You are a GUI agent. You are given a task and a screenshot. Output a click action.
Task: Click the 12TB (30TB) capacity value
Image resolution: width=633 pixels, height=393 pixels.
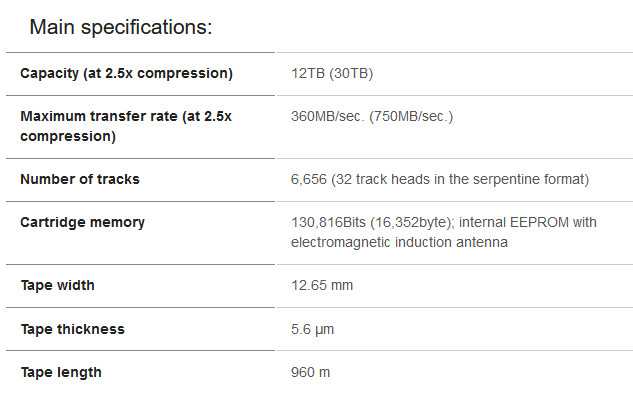tap(332, 74)
